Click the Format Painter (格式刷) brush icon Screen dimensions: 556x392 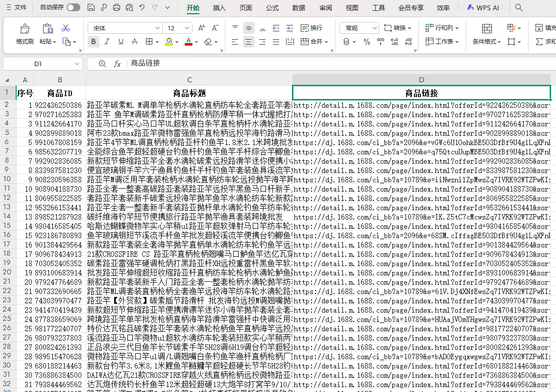(x=25, y=29)
